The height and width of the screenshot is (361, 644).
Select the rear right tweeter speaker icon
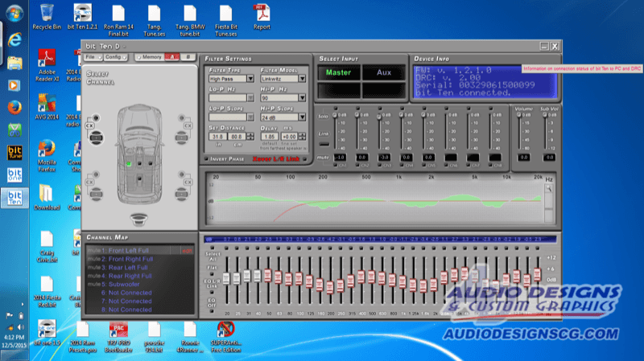pyautogui.click(x=181, y=174)
